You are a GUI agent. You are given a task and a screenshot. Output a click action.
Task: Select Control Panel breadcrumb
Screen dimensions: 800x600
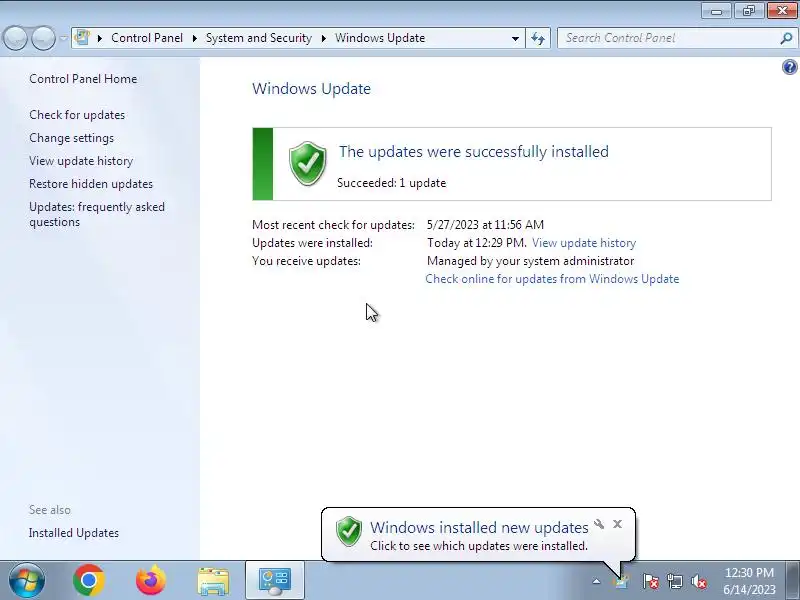[x=147, y=38]
